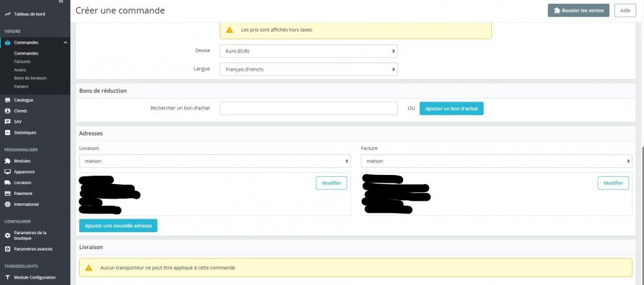Click the Livraison section title near the carrier alert
The height and width of the screenshot is (285, 644).
click(x=91, y=247)
